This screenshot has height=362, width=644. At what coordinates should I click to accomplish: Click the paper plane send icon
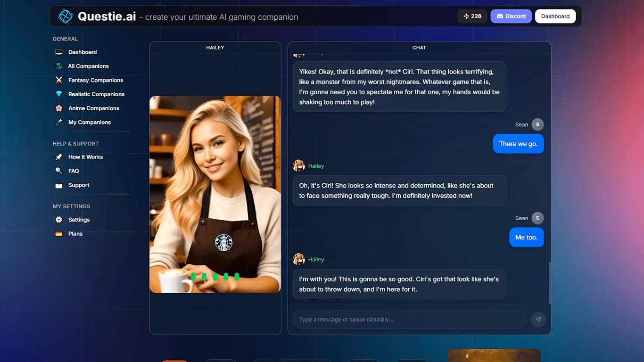point(538,319)
